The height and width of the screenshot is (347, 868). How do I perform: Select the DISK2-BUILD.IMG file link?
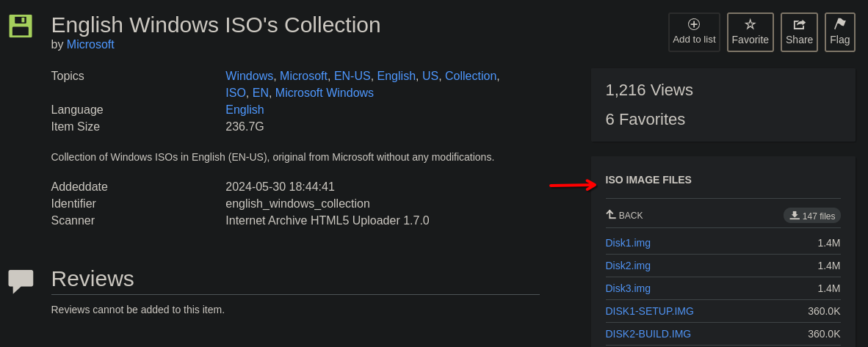(x=648, y=334)
